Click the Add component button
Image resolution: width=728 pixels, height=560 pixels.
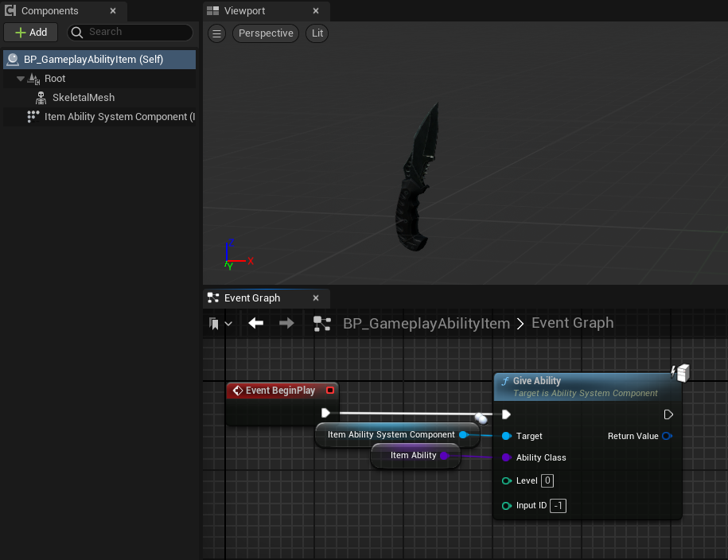tap(31, 33)
